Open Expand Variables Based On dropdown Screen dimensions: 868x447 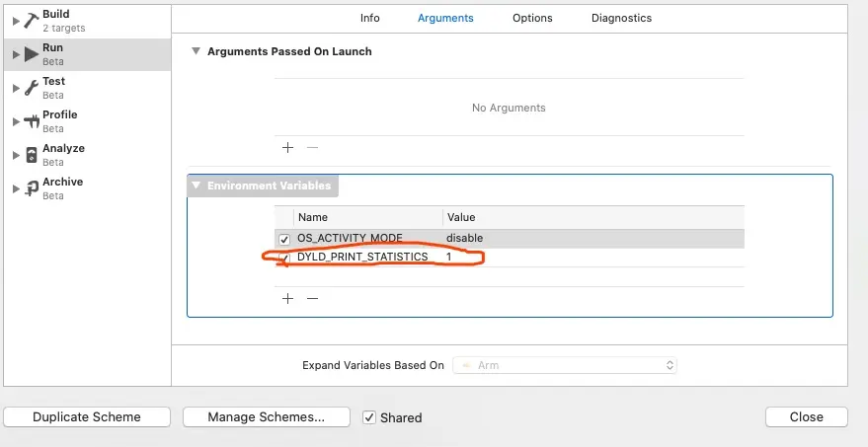click(x=565, y=365)
